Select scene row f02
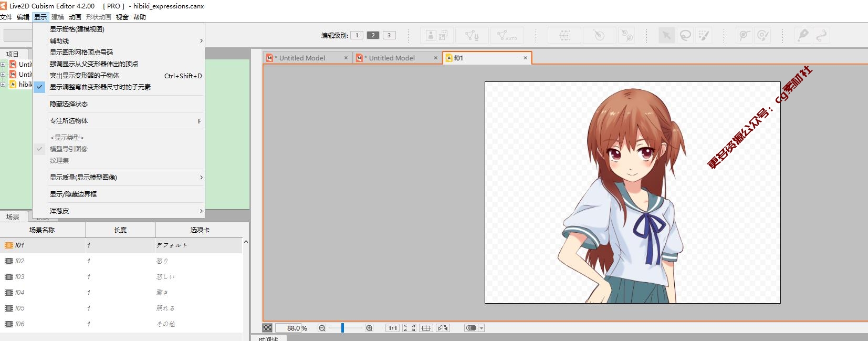This screenshot has height=341, width=868. 121,261
